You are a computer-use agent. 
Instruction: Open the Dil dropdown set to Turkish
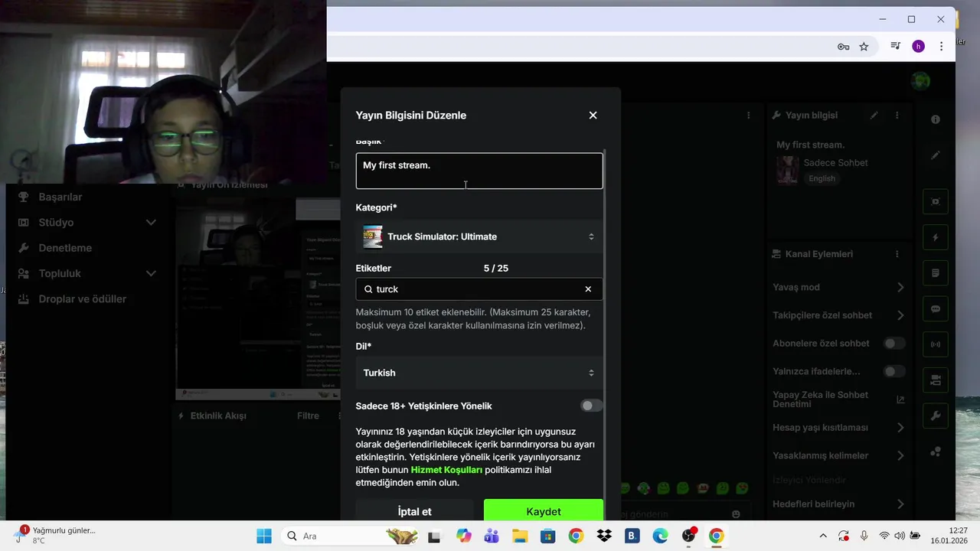(479, 373)
